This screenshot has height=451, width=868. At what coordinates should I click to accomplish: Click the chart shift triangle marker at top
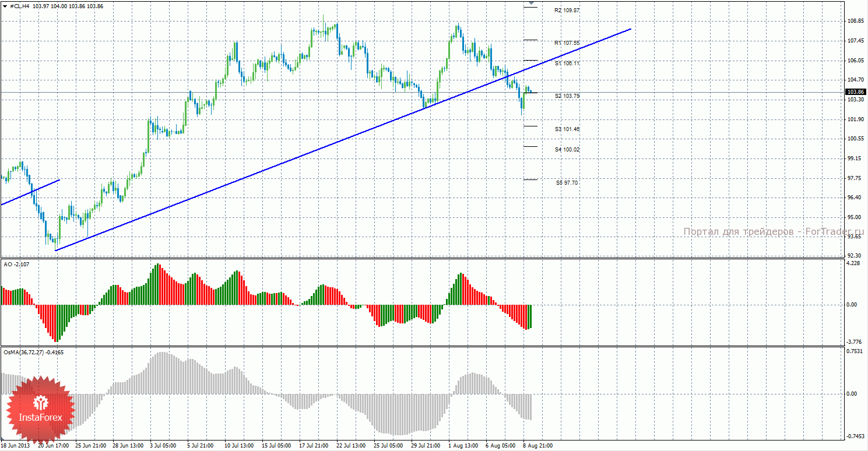coord(530,3)
